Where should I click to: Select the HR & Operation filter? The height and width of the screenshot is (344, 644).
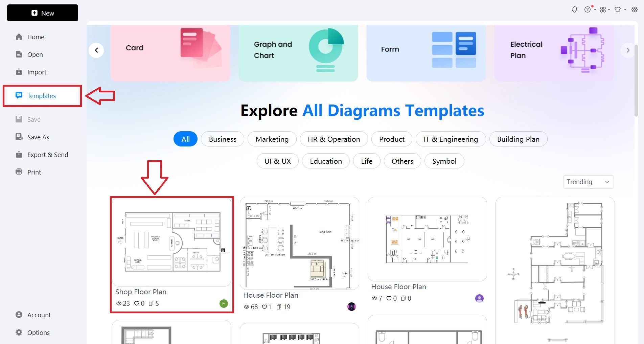pyautogui.click(x=334, y=139)
